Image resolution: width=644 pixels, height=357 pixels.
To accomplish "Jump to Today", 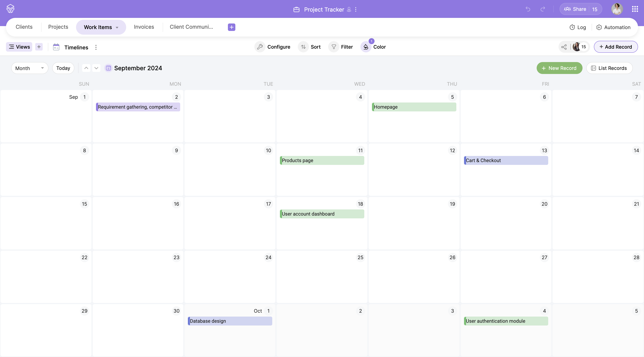I will click(x=63, y=68).
